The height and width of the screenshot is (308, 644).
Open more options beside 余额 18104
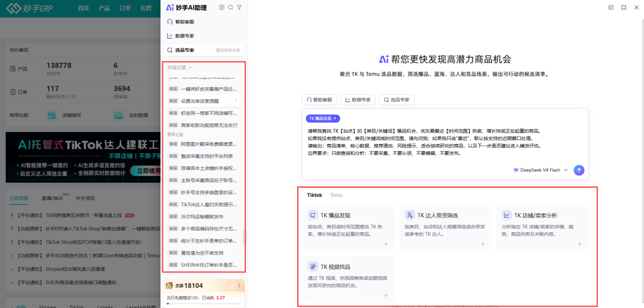click(x=239, y=285)
